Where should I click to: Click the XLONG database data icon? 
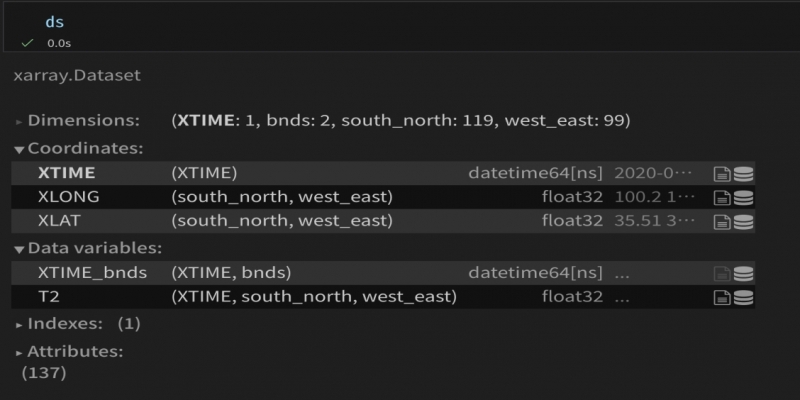coord(743,197)
